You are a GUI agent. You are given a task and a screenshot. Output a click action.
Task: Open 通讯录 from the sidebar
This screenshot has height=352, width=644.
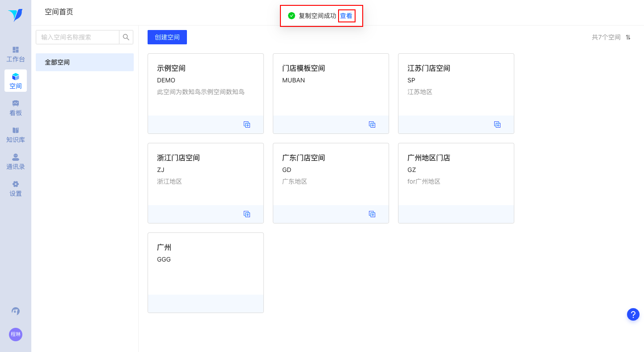pos(16,162)
